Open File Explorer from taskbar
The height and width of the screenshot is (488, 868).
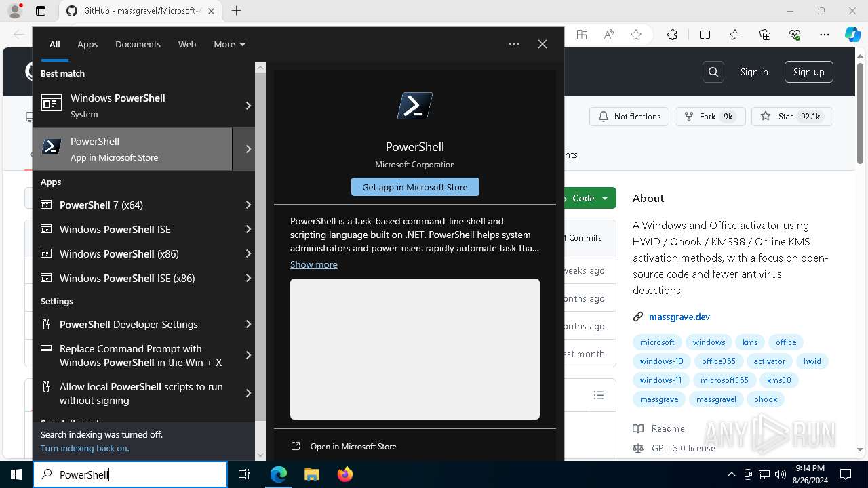311,474
